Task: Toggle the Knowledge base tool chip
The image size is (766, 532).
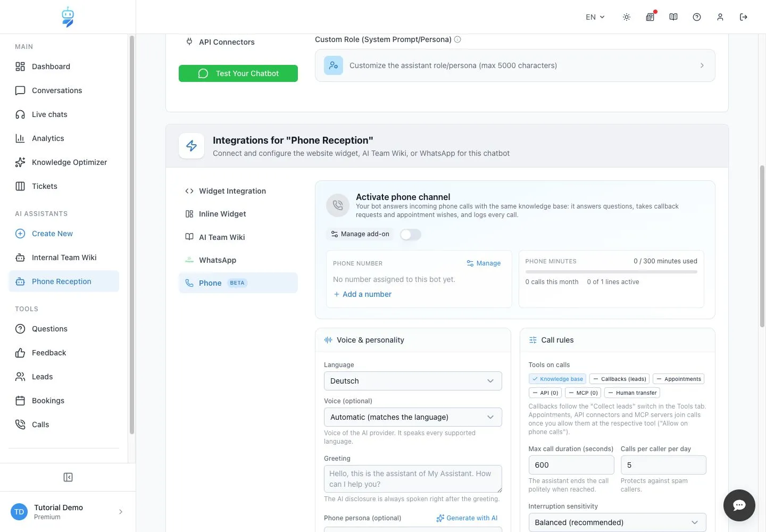Action: click(557, 379)
